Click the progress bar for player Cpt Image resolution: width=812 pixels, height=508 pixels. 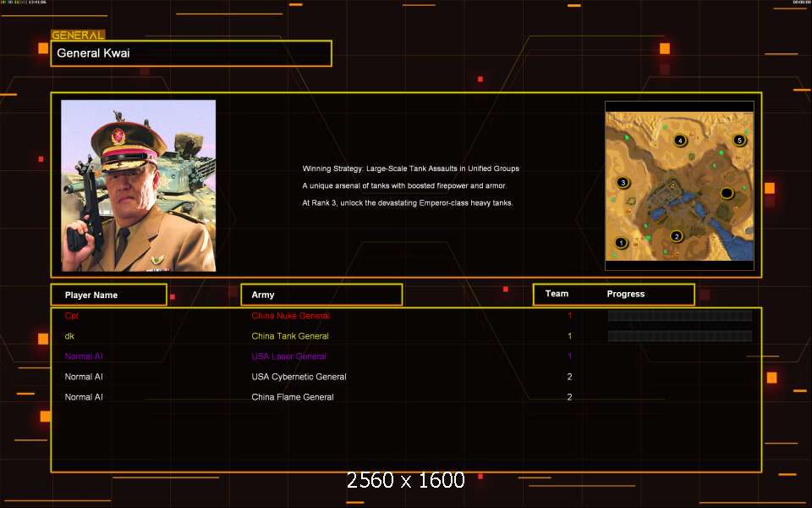pos(679,316)
